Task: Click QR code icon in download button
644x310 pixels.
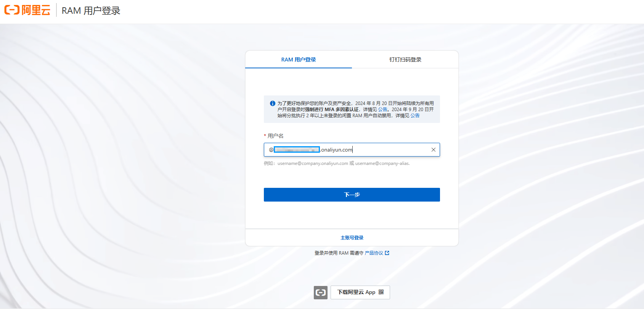Action: (381, 292)
